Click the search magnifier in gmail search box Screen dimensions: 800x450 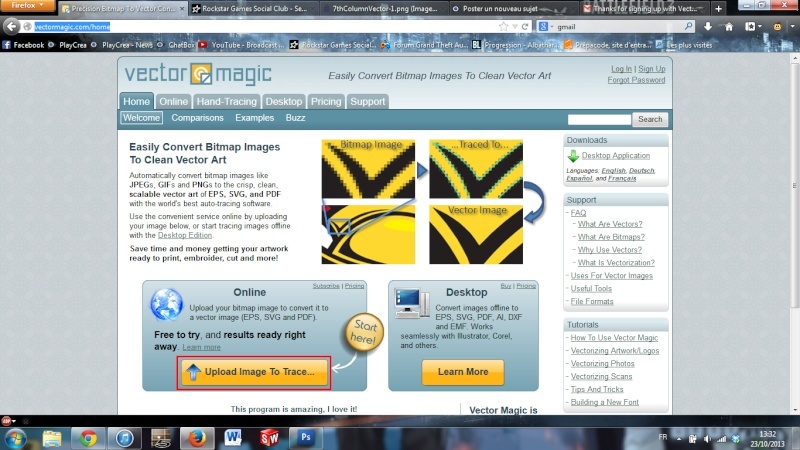tap(688, 26)
